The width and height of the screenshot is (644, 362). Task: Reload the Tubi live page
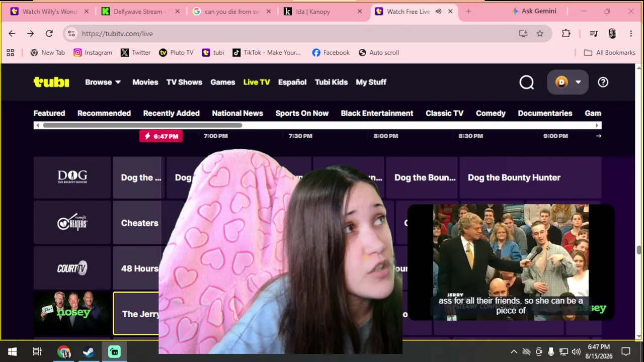(x=49, y=34)
